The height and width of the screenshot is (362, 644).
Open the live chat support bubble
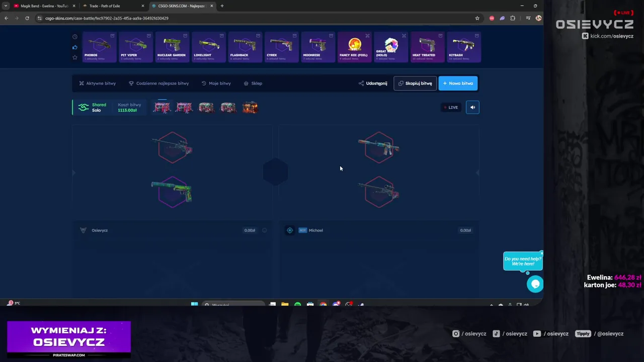535,284
